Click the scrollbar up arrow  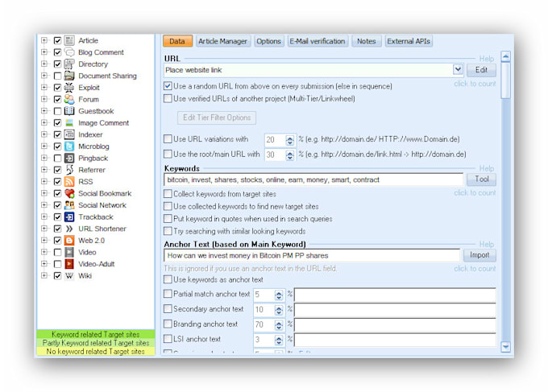coord(505,56)
